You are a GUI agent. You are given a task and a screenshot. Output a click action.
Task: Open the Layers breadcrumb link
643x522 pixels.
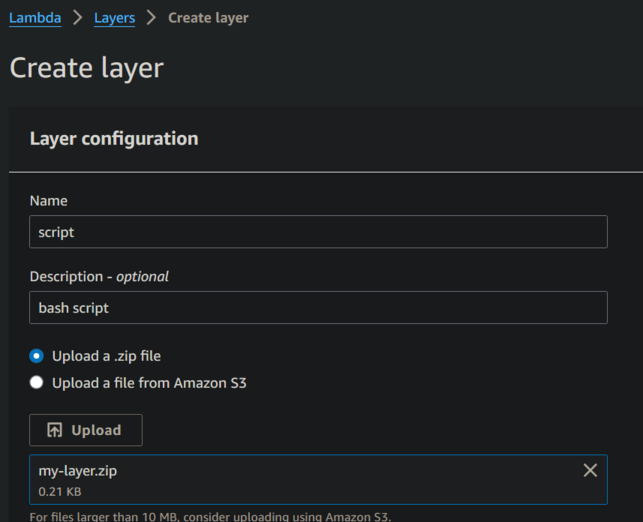114,17
